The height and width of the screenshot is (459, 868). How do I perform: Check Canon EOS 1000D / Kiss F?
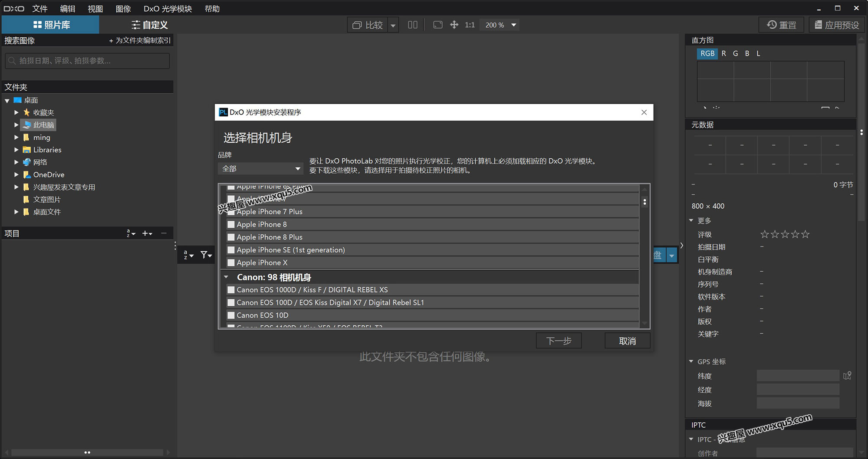point(231,290)
